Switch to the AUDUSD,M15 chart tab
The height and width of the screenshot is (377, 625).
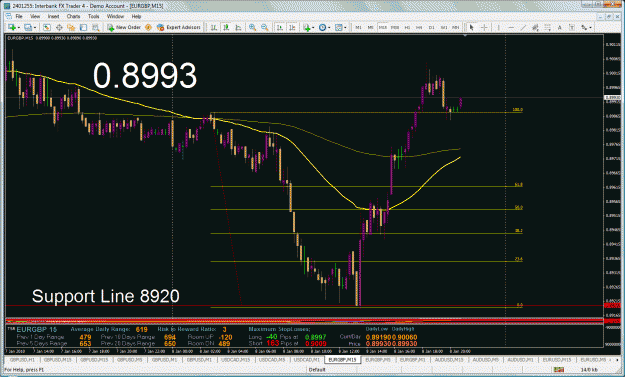pos(450,360)
